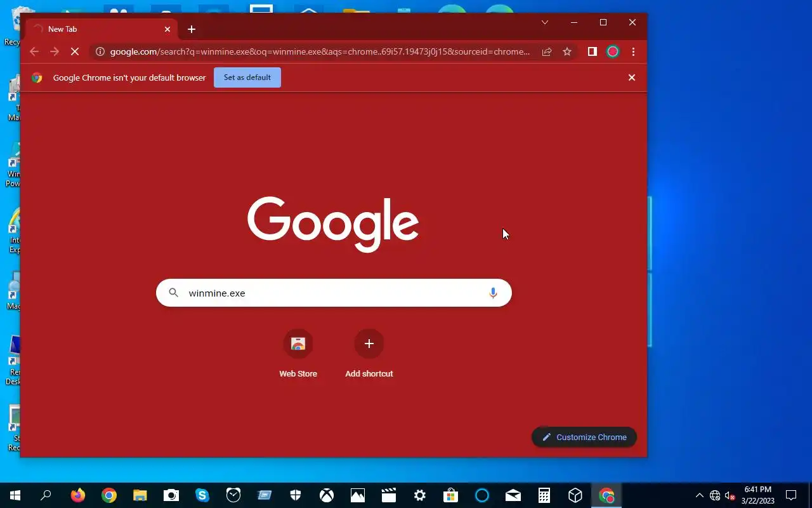
Task: Share this page via share icon
Action: coord(547,52)
